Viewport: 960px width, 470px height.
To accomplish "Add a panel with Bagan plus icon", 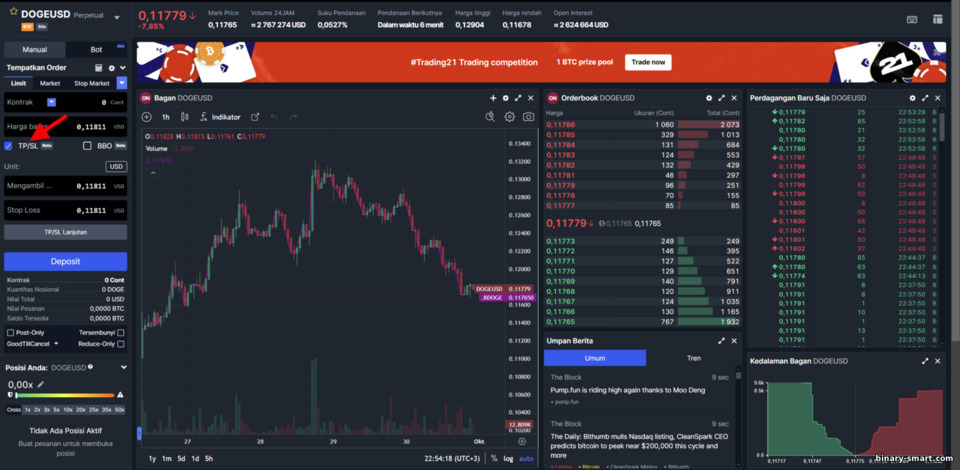I will tap(493, 98).
